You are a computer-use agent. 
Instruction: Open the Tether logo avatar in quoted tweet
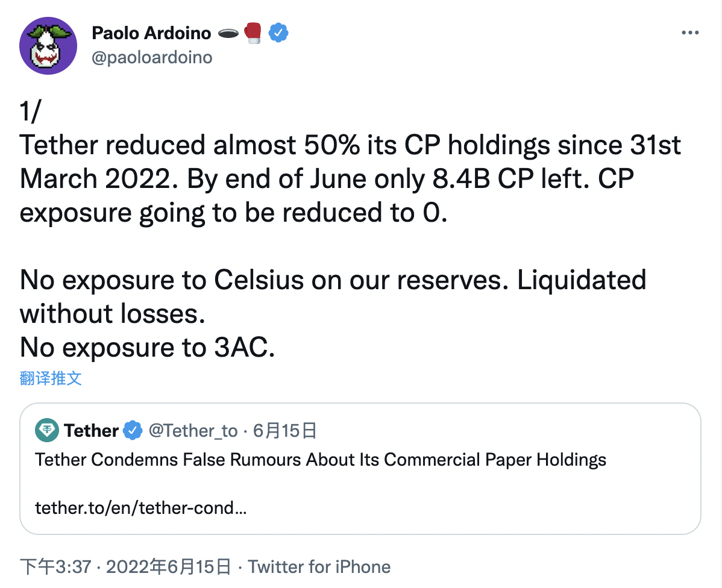[47, 430]
